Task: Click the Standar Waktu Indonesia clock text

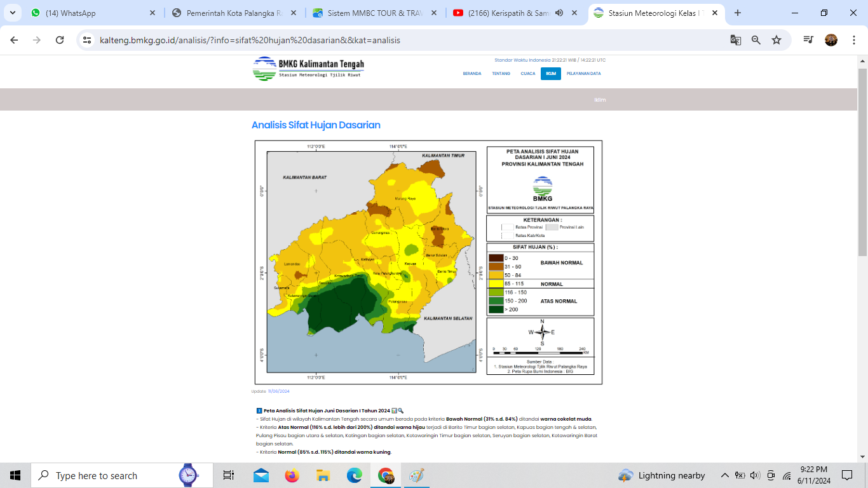Action: (x=550, y=60)
